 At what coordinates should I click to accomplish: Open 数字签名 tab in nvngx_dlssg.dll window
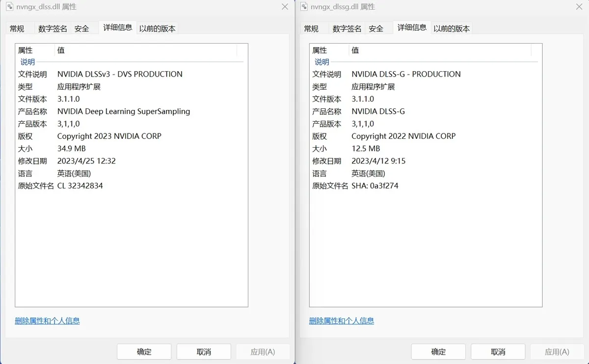point(347,28)
